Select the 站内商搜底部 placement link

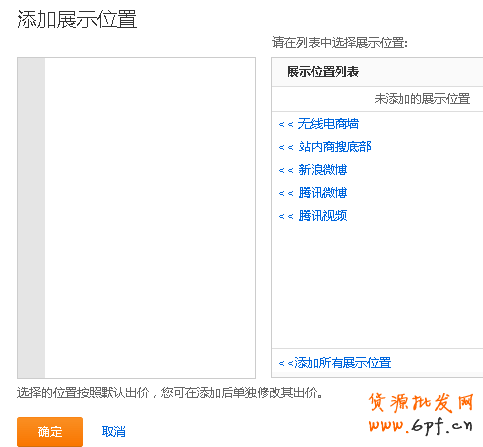(x=335, y=147)
